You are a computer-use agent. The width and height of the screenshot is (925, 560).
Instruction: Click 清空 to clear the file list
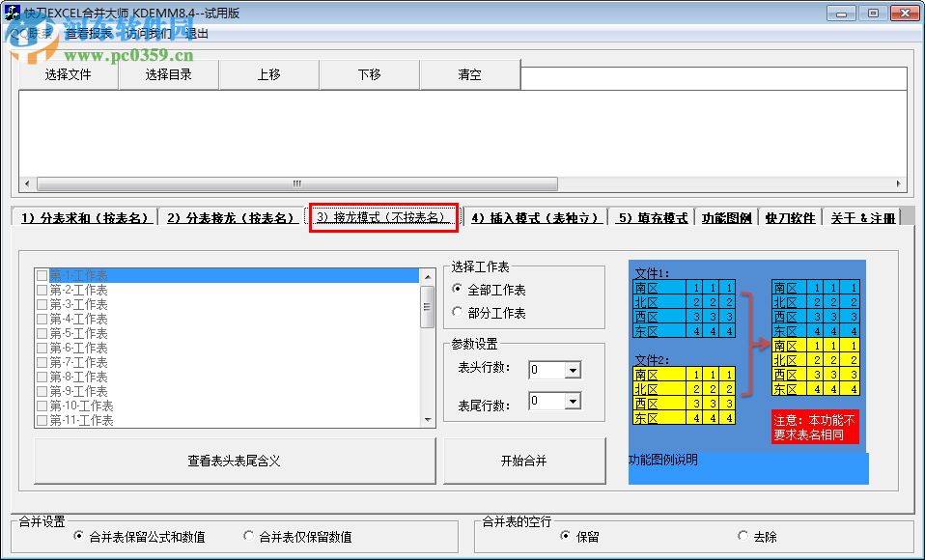[x=469, y=74]
